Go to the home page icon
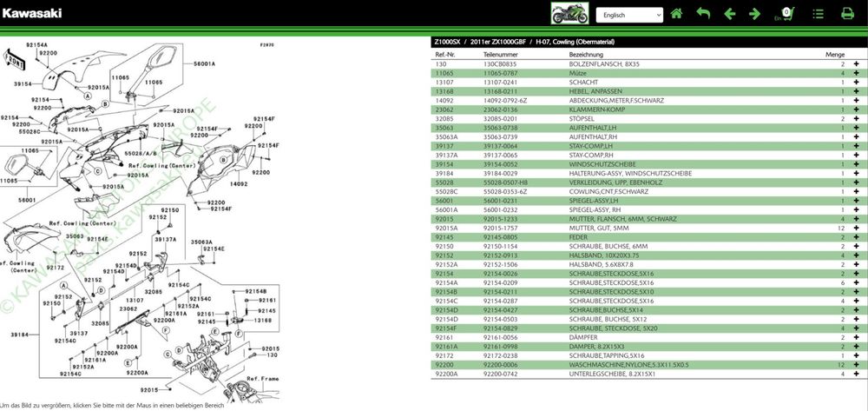868x411 pixels. point(676,14)
